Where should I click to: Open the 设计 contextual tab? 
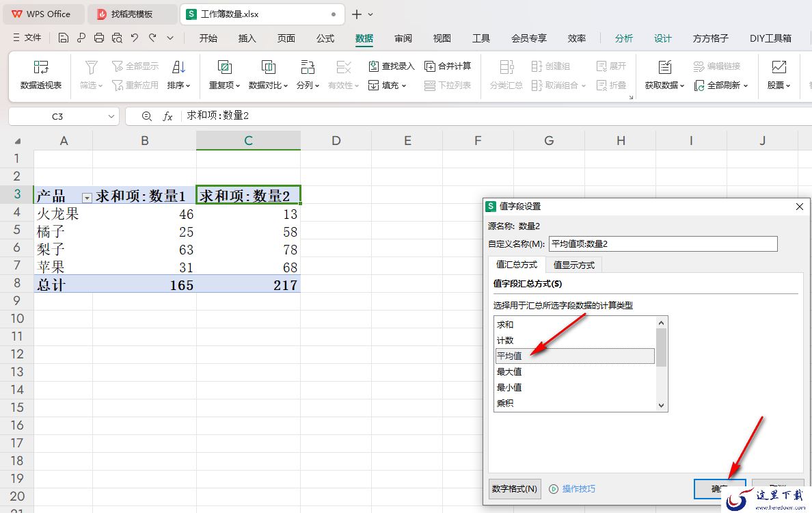point(662,38)
